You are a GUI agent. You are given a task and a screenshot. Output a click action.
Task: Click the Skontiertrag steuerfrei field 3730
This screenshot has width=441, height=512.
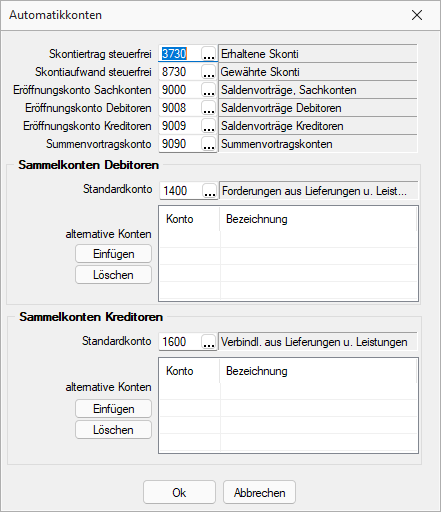pos(180,54)
